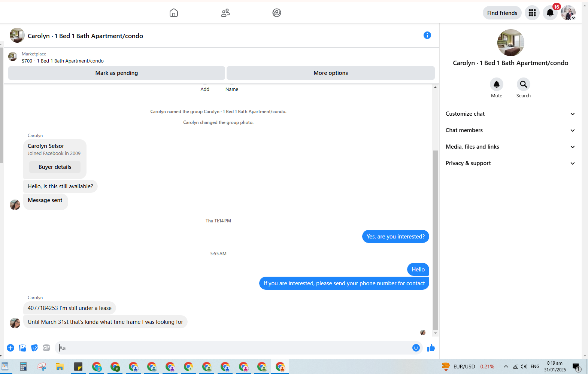The height and width of the screenshot is (374, 588).
Task: Click the 'Until March 31st' message
Action: coord(105,322)
